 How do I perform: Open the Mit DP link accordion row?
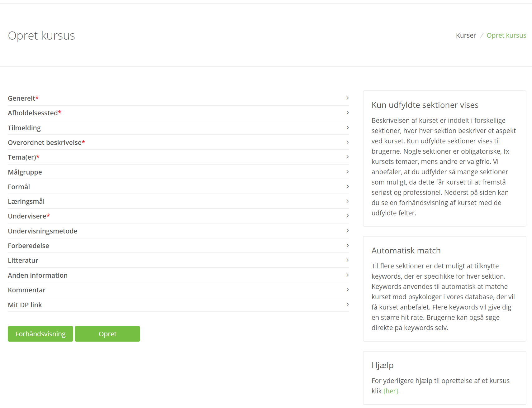tap(178, 305)
